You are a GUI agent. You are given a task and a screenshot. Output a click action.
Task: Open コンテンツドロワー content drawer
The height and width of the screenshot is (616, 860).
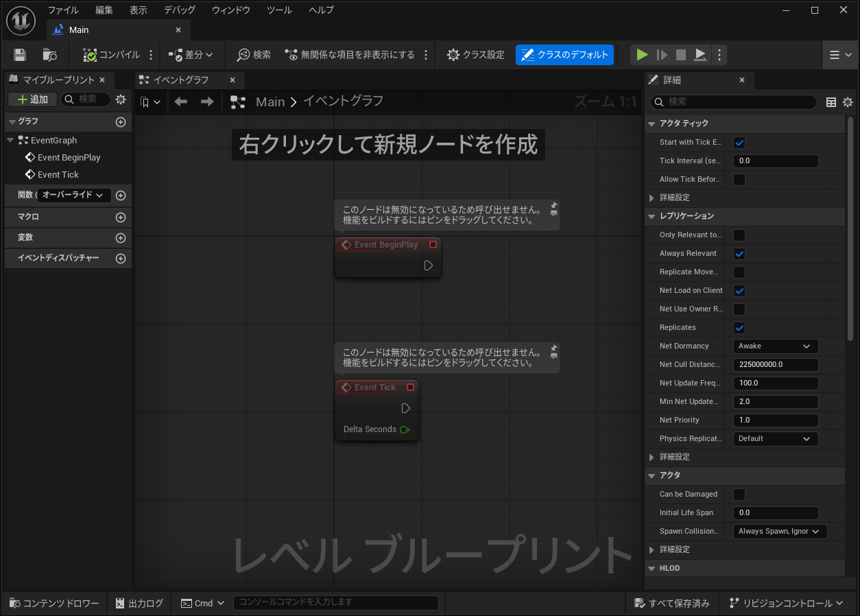(54, 603)
